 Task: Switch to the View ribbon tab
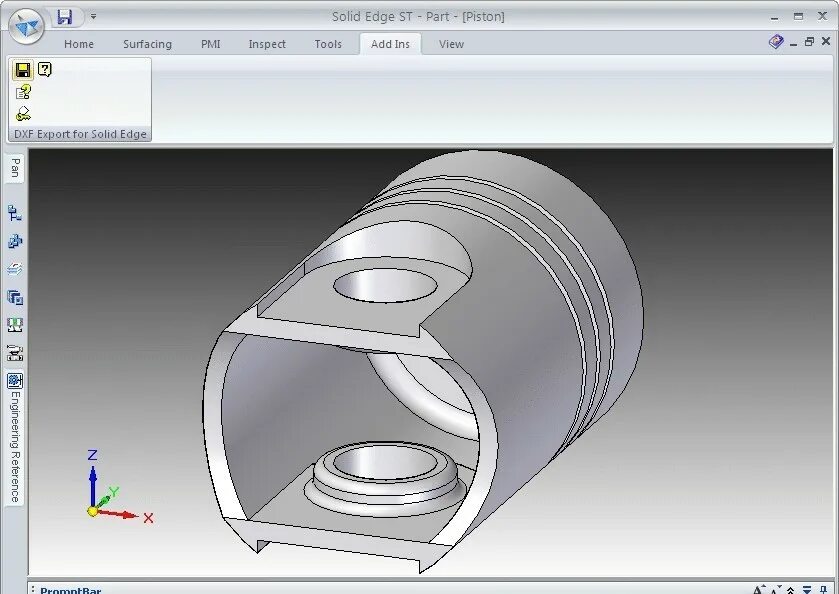pos(450,44)
